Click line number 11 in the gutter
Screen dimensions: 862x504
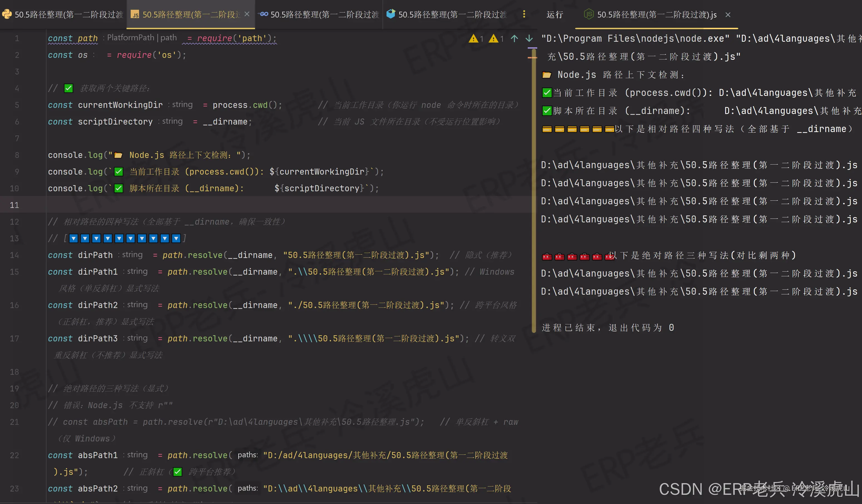(14, 205)
